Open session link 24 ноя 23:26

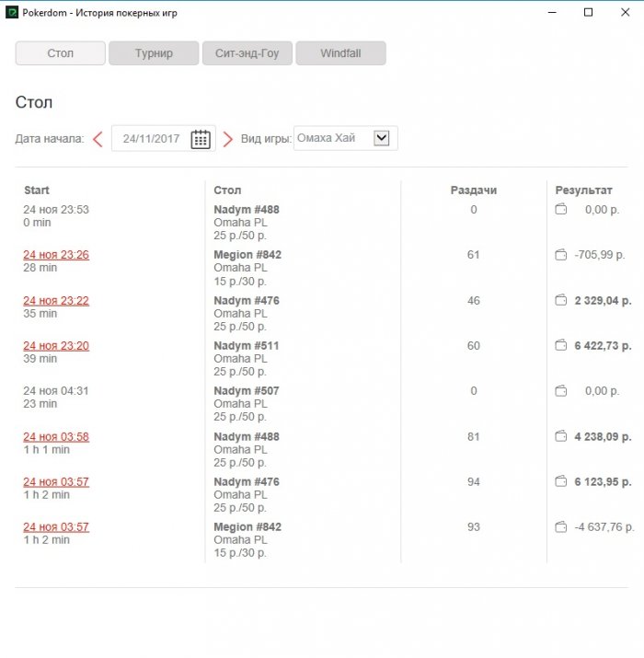[x=56, y=255]
